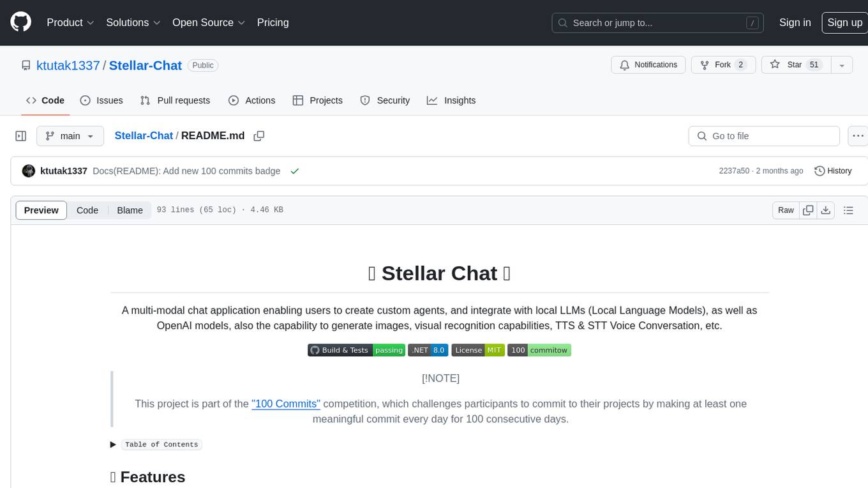Click the License MIT badge

pos(478,350)
